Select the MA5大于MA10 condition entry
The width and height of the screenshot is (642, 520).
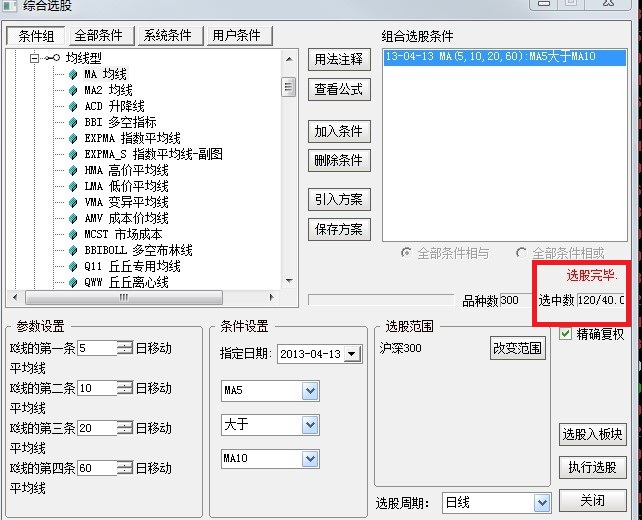coord(504,57)
